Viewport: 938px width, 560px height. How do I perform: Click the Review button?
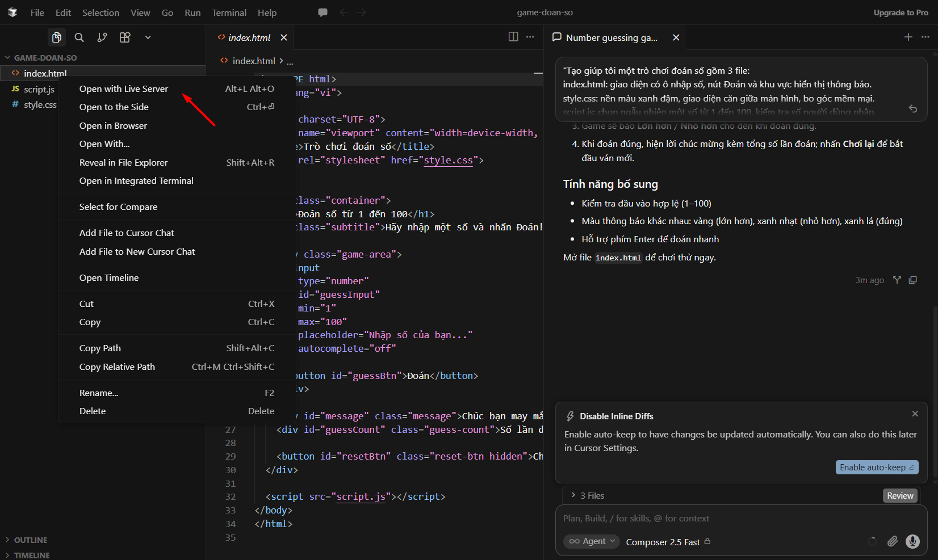pyautogui.click(x=900, y=495)
